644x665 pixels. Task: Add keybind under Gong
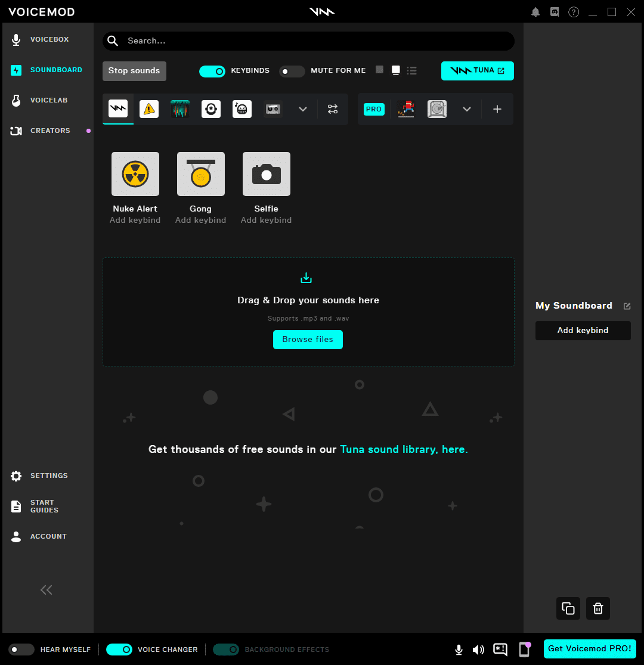pyautogui.click(x=201, y=220)
